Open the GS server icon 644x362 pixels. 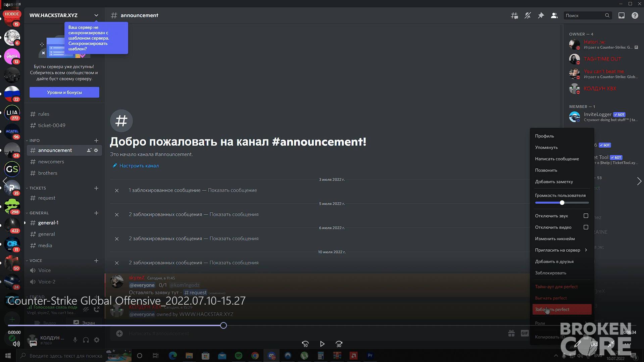click(x=12, y=169)
